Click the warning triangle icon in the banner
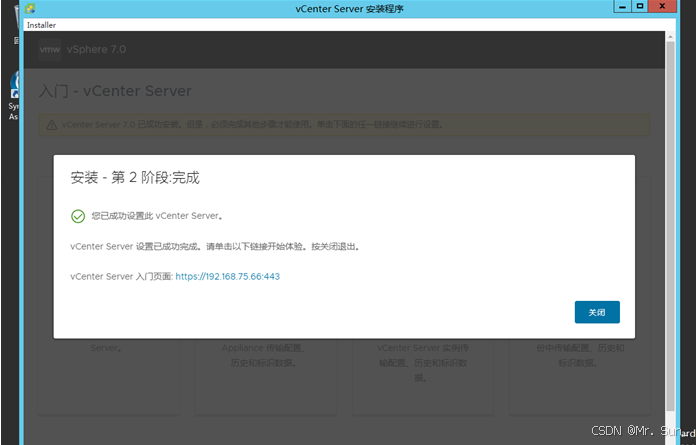The image size is (696, 445). pos(51,125)
